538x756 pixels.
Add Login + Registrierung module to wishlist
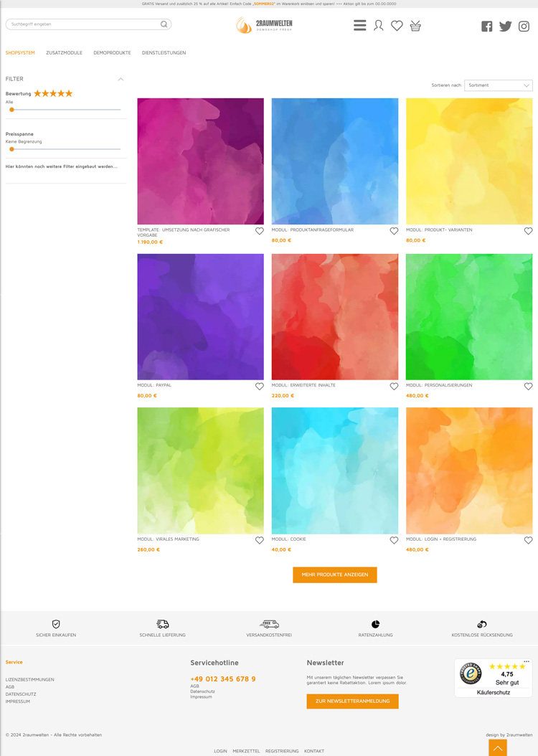[529, 541]
